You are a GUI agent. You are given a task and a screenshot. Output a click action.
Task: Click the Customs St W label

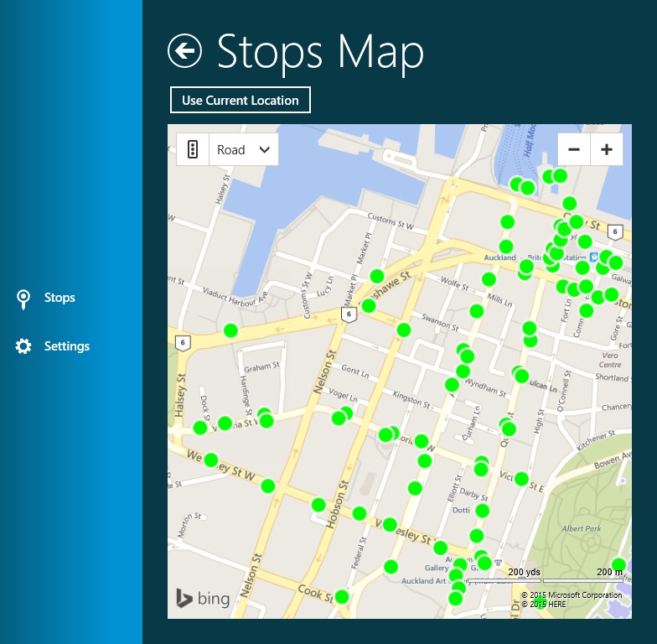(x=391, y=221)
